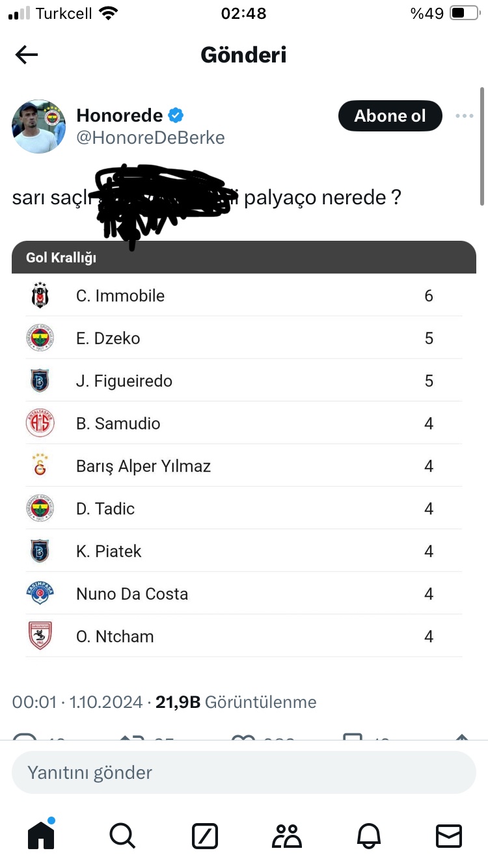
Task: Tap the Antalyaspor logo beside B. Samudio
Action: 40,424
